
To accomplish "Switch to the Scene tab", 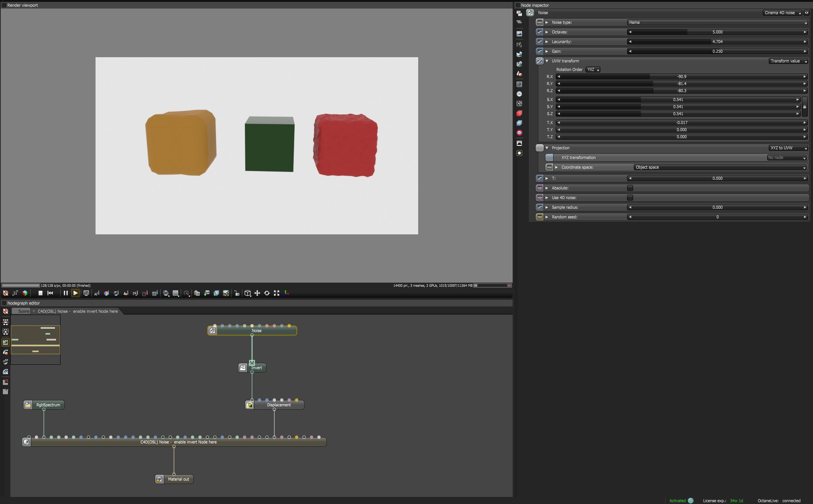I will point(24,311).
